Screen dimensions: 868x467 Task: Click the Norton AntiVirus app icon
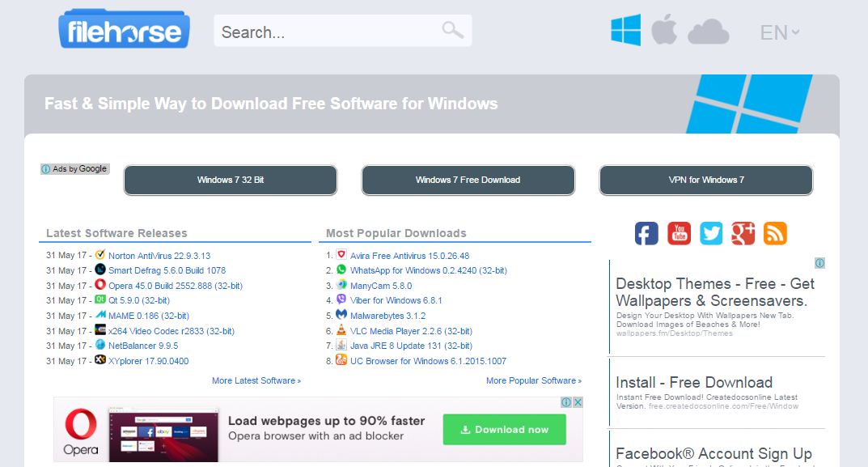tap(100, 254)
